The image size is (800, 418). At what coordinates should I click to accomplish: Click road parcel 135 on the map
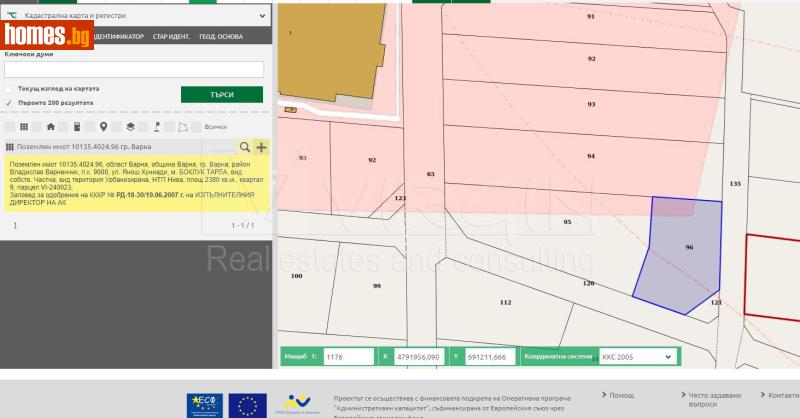point(735,184)
